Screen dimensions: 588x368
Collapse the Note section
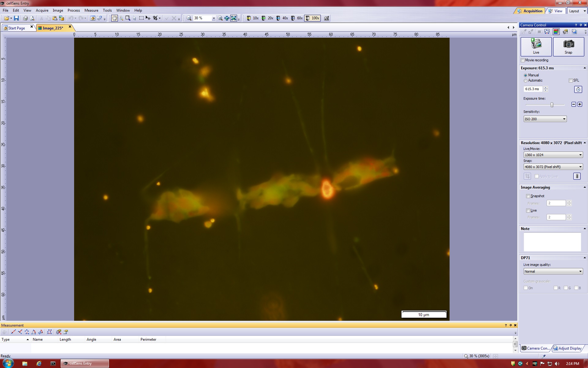(x=584, y=229)
